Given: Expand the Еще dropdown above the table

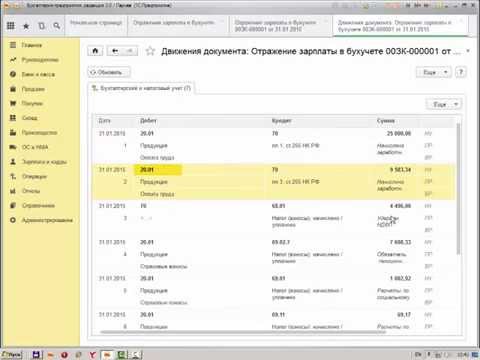Looking at the screenshot, I should point(444,104).
